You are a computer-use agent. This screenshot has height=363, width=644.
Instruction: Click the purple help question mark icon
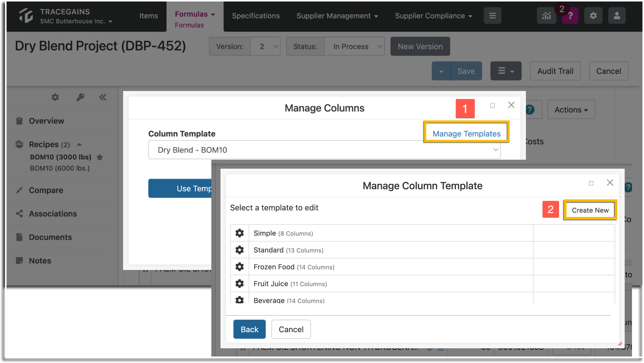click(x=570, y=16)
